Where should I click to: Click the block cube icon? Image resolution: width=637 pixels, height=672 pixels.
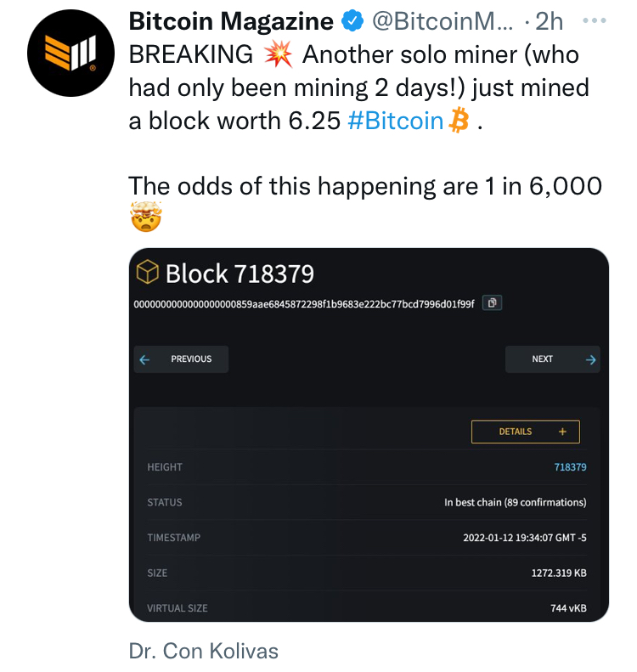pyautogui.click(x=148, y=272)
